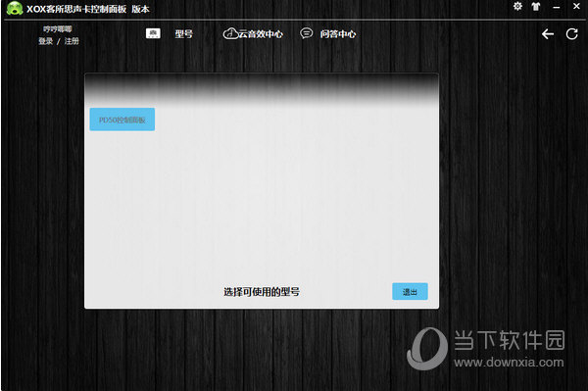Click the 选择可使用的型号 caption

coord(262,292)
